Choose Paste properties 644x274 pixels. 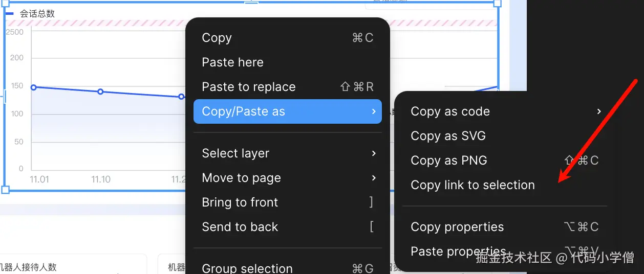(458, 252)
